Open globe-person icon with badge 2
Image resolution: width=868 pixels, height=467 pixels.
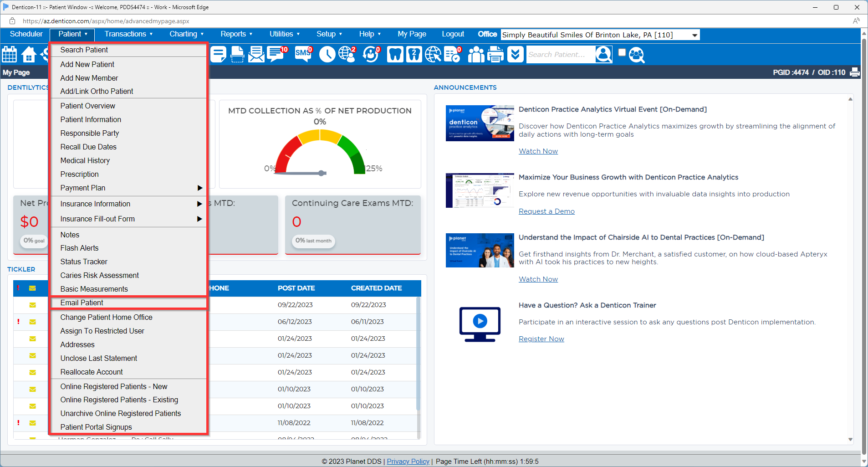[x=347, y=54]
